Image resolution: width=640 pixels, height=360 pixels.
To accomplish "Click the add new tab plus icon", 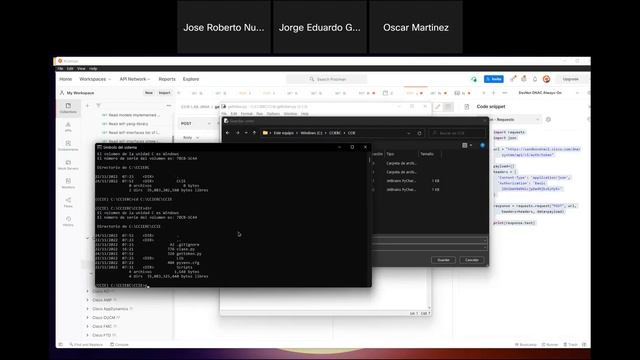I will point(493,93).
